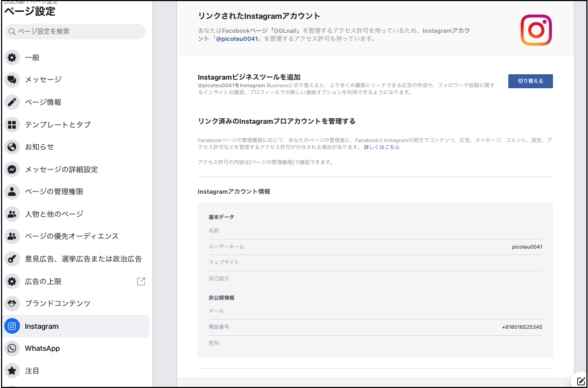The image size is (588, 388).
Task: Click the 基本データ heading
Action: point(221,217)
